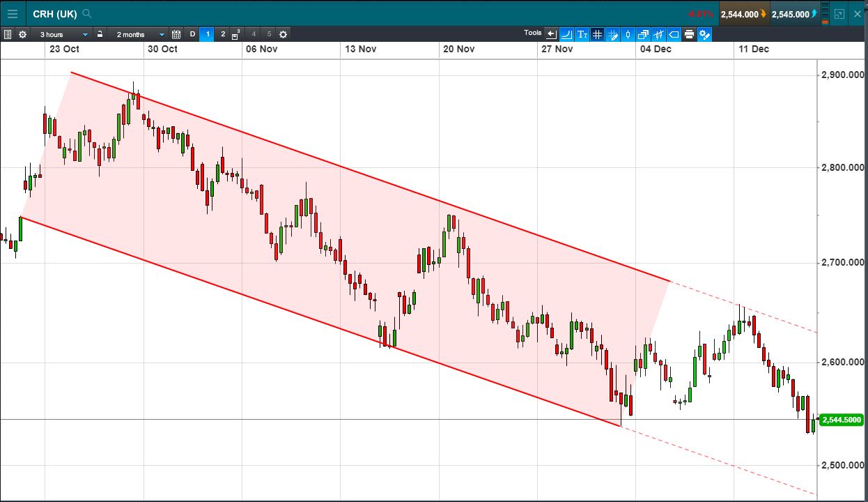Click the 27 Nov date label
The height and width of the screenshot is (502, 868).
point(557,49)
